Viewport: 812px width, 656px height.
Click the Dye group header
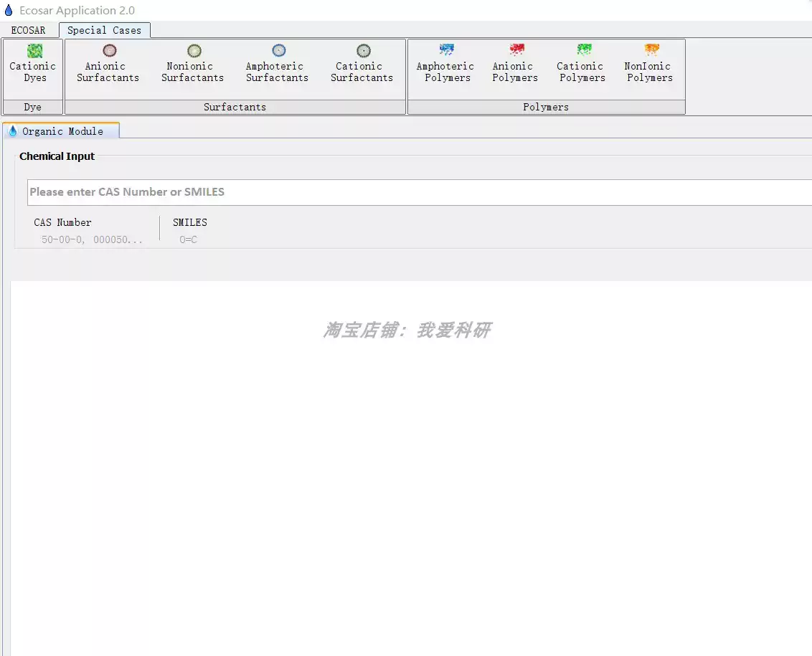pyautogui.click(x=32, y=106)
